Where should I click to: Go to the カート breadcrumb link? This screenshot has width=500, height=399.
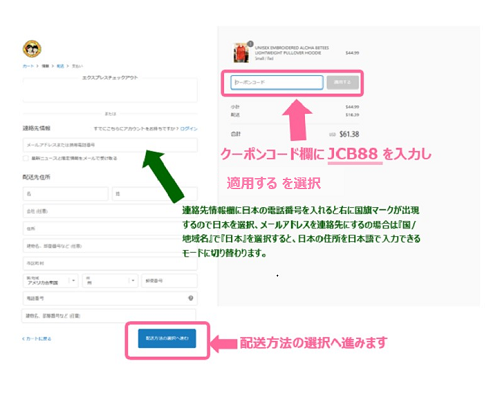[28, 66]
